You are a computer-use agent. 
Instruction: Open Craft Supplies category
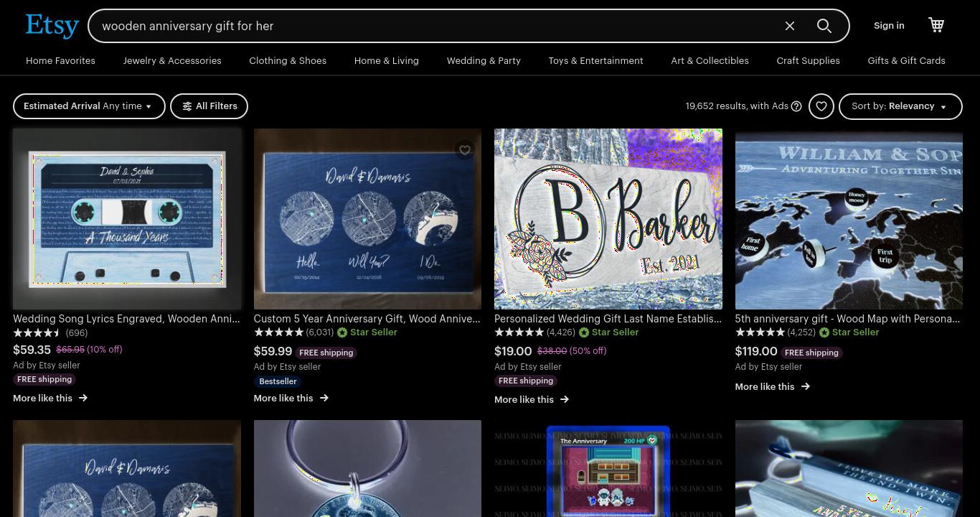808,61
